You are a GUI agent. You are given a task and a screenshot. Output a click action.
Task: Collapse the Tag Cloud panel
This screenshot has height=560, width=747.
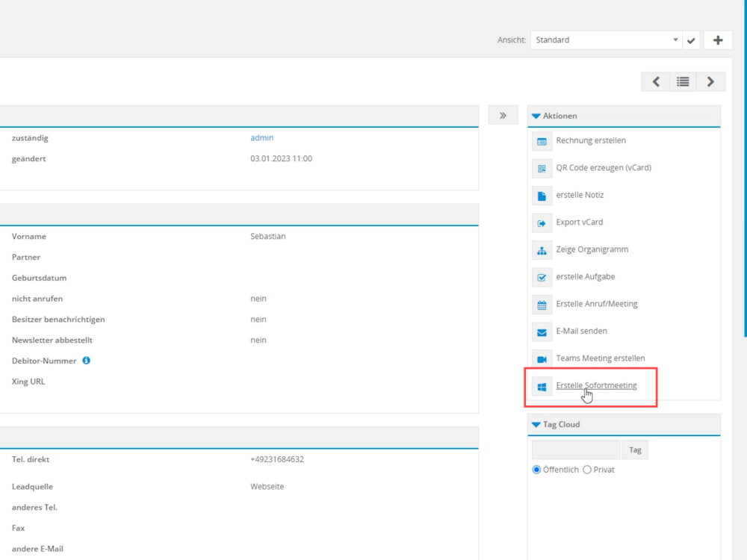536,425
